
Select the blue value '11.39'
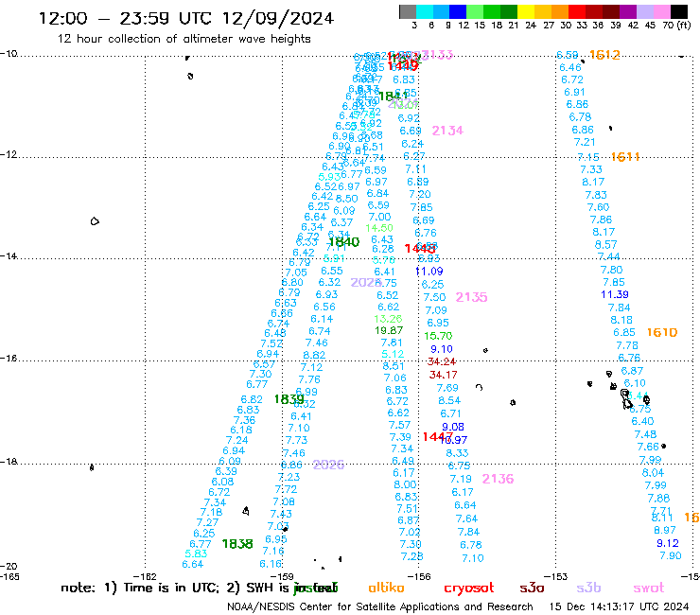[x=615, y=294]
